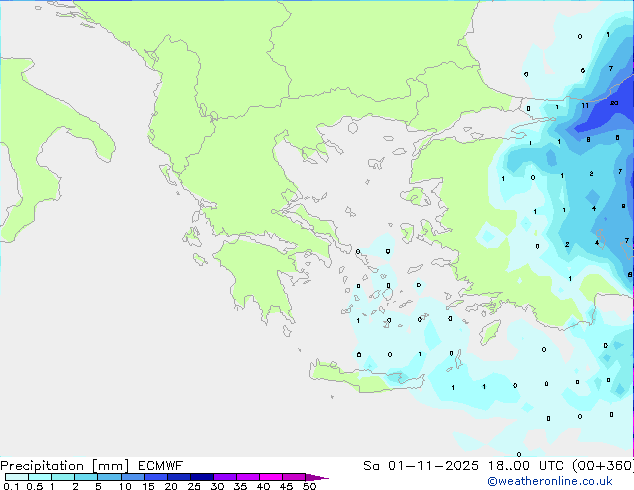The image size is (634, 490).
Task: Click the 2–5 mm legend color swatch
Action: point(86,477)
